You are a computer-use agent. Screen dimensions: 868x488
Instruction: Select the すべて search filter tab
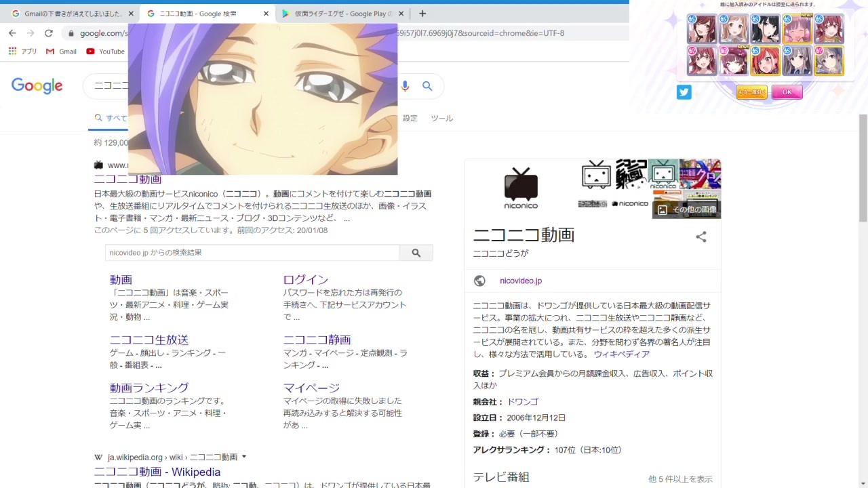tap(111, 118)
